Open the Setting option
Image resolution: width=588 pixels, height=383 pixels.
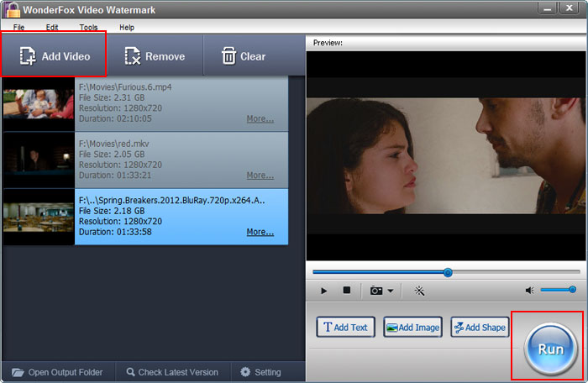pyautogui.click(x=261, y=372)
